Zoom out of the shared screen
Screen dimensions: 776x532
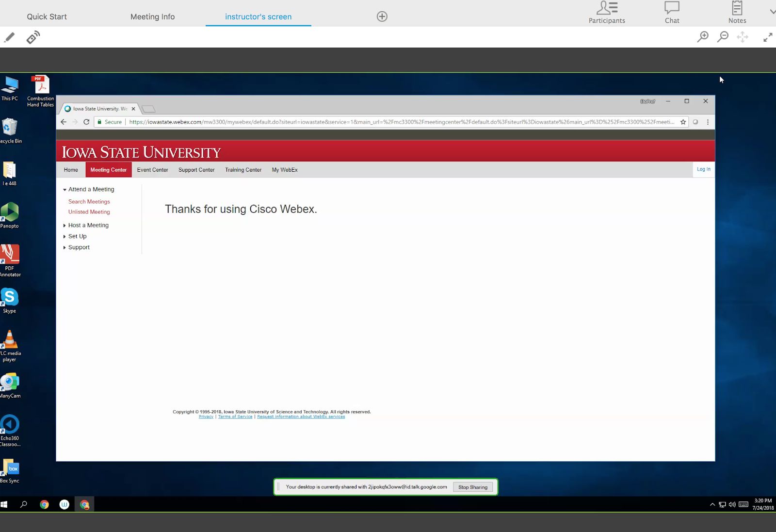pyautogui.click(x=723, y=37)
